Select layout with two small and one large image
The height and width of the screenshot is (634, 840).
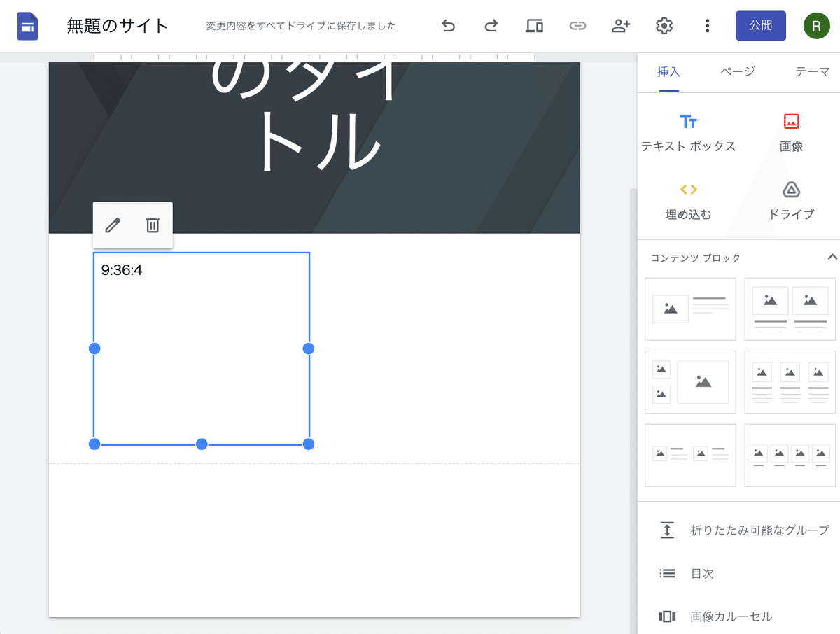[x=690, y=382]
